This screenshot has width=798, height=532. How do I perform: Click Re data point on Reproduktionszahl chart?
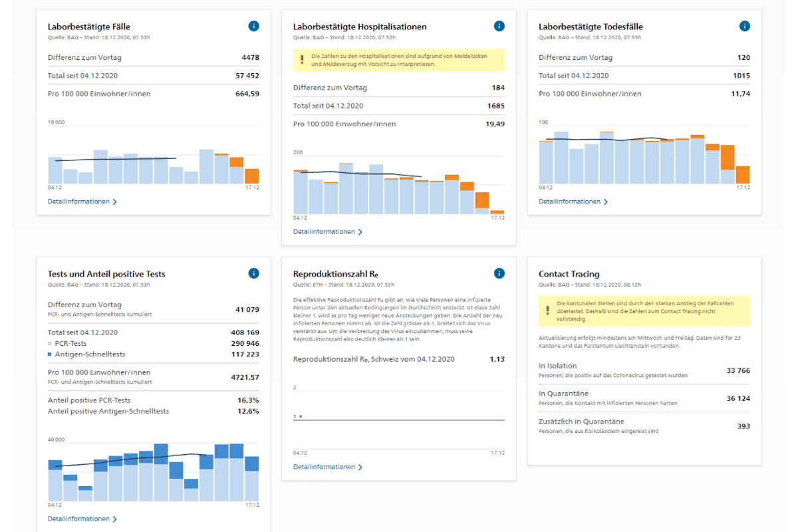tap(301, 416)
